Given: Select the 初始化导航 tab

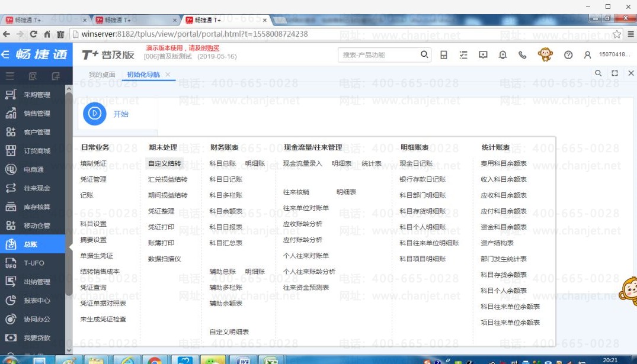Looking at the screenshot, I should pyautogui.click(x=143, y=75).
